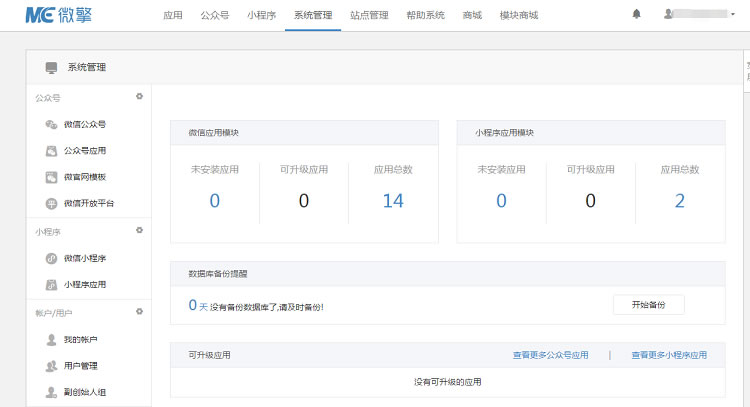Open the 商城 top menu
This screenshot has width=750, height=407.
coord(472,15)
